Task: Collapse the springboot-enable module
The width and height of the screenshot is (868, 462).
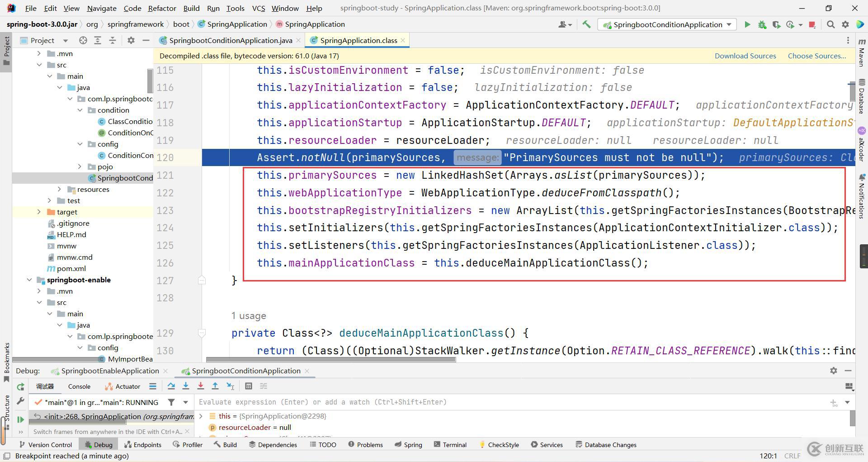Action: (29, 280)
